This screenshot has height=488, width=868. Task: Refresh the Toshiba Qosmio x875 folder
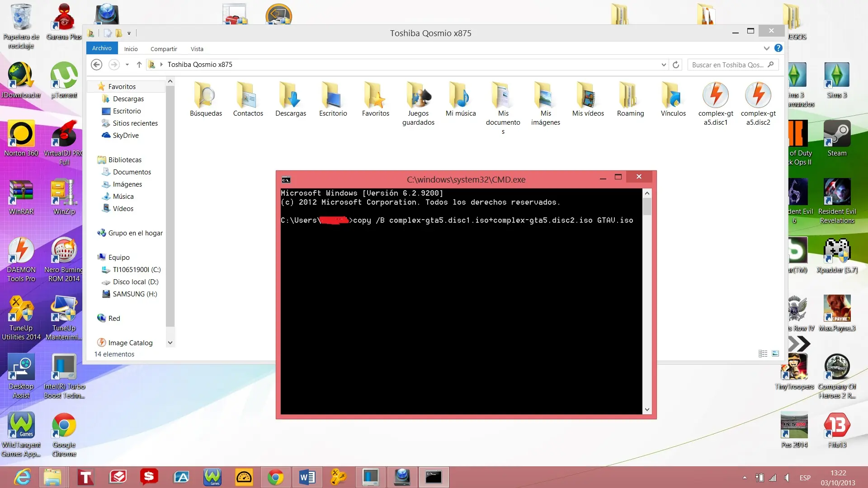[676, 65]
